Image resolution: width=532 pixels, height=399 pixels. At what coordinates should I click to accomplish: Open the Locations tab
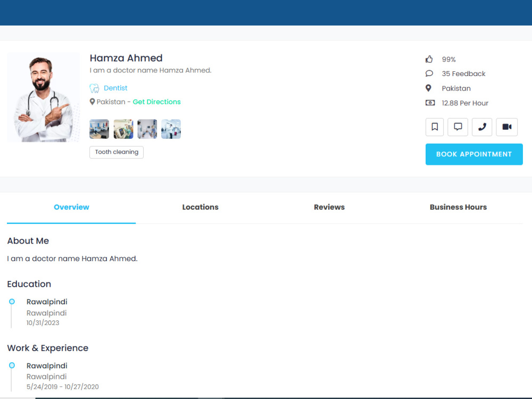pos(200,207)
